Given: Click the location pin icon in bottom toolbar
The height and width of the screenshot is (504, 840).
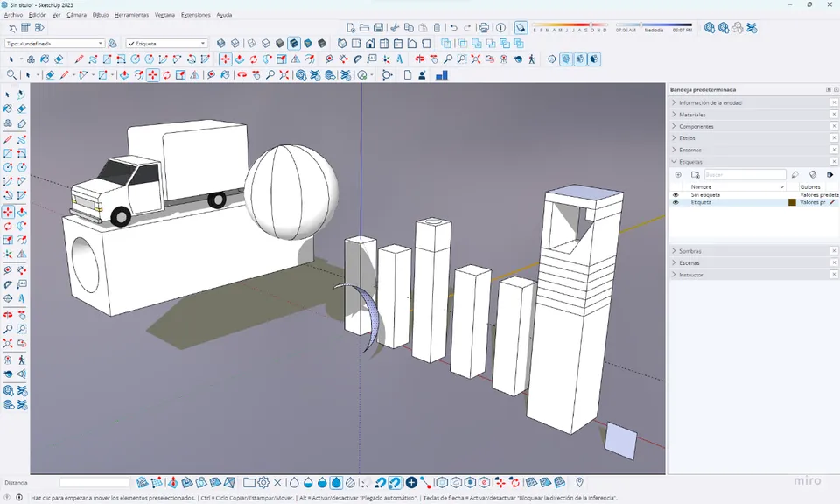Looking at the screenshot, I should [579, 483].
